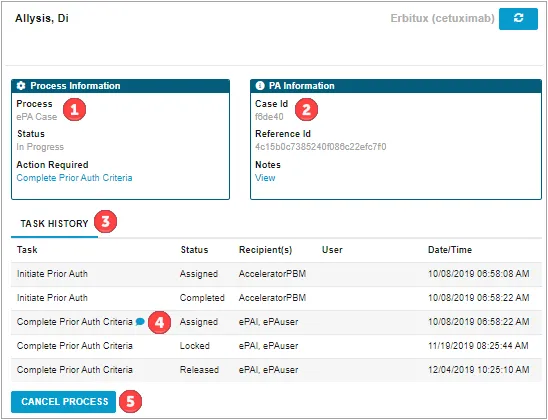
Task: Select the Complete Prior Auth Criteria row marked Locked
Action: tap(276, 346)
